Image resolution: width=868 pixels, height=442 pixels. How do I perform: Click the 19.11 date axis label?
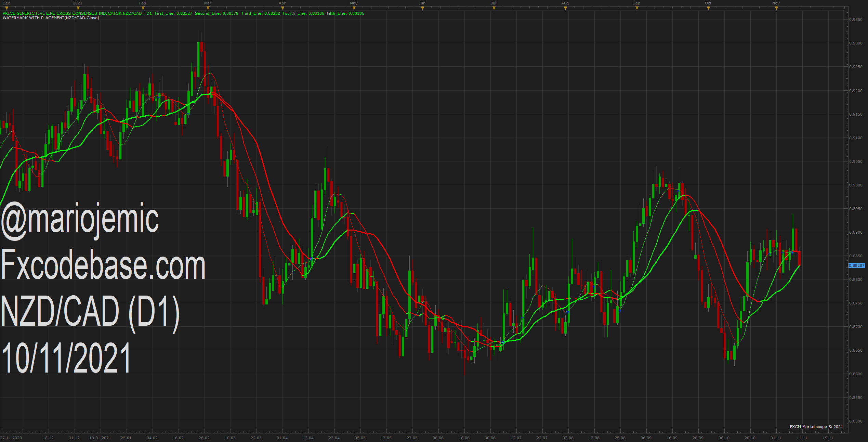pyautogui.click(x=828, y=438)
